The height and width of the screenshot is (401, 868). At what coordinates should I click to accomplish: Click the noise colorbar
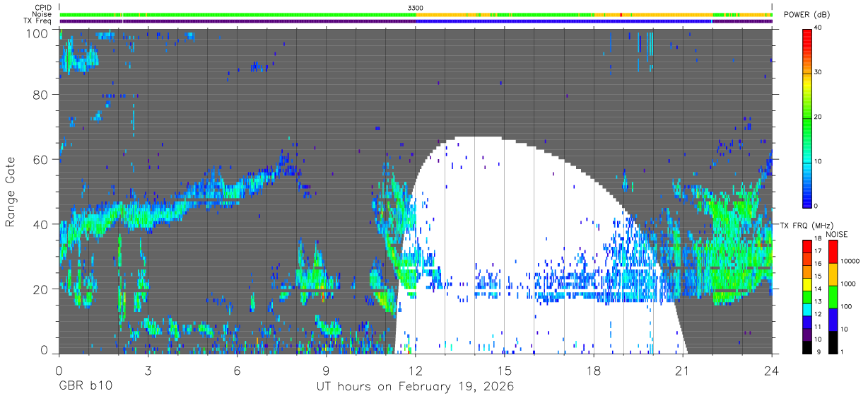point(833,297)
